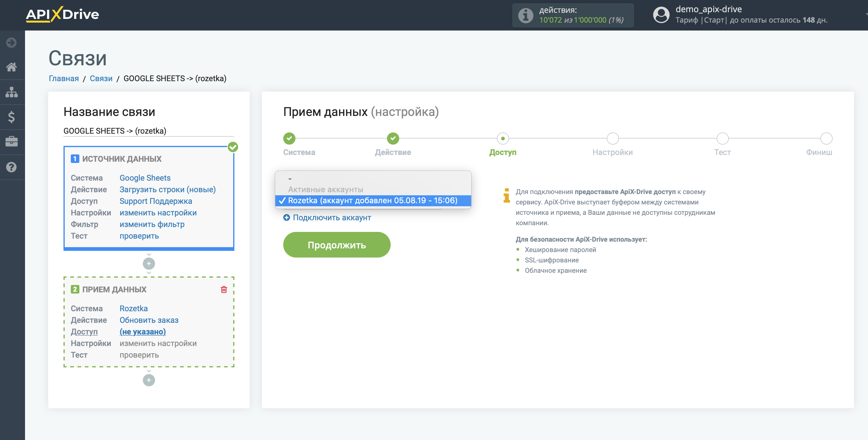Click Продолжить button to proceed
The height and width of the screenshot is (440, 868).
[x=337, y=245]
